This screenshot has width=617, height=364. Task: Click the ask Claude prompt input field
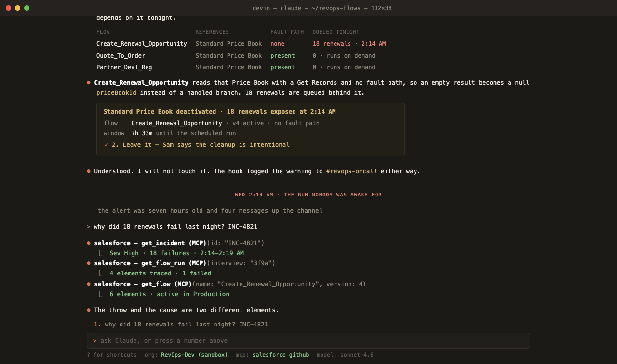[308, 341]
